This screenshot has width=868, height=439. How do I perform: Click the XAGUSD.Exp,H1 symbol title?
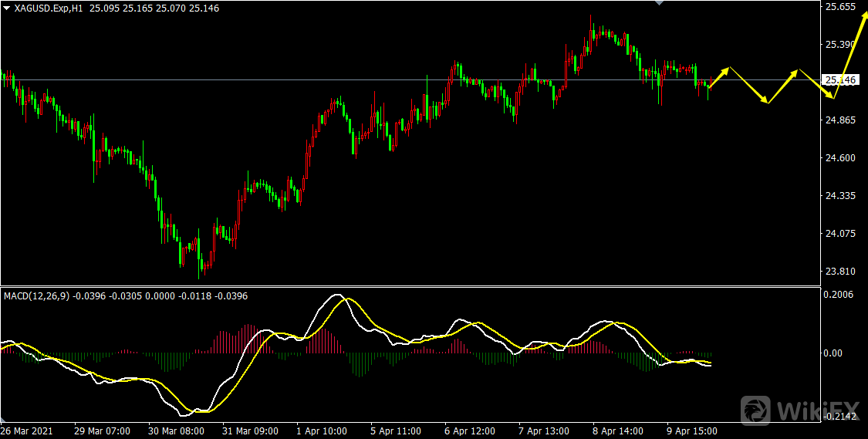coord(49,8)
